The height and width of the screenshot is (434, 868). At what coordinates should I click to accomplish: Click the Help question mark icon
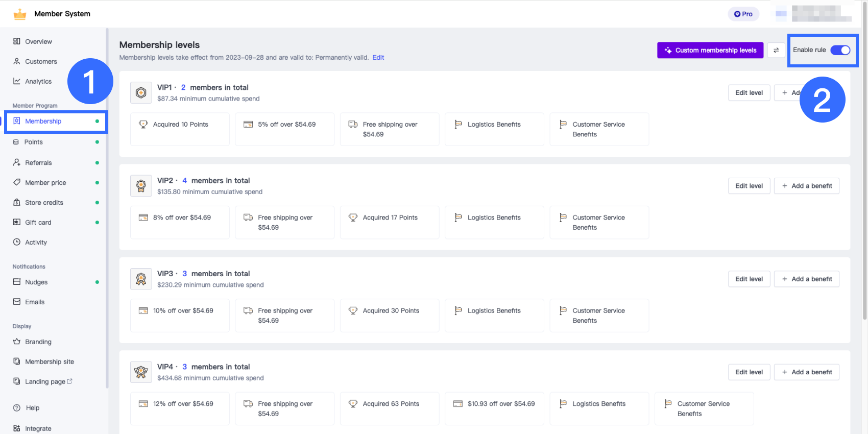pos(17,408)
